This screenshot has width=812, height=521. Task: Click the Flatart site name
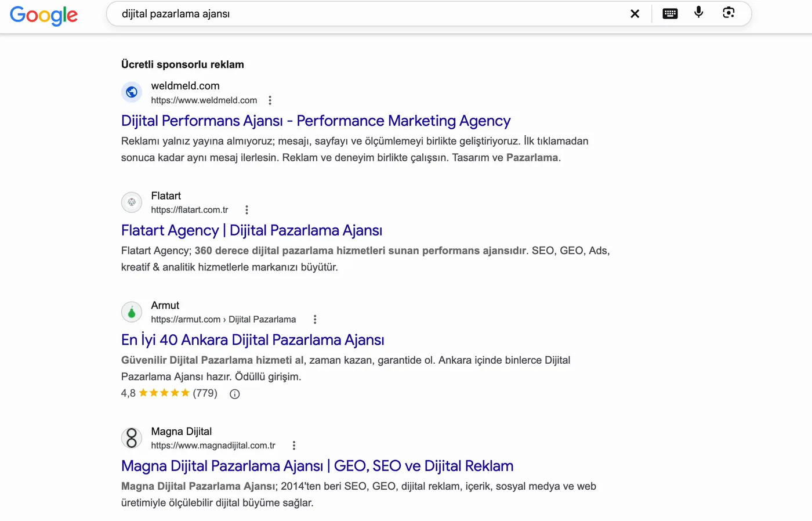coord(166,196)
